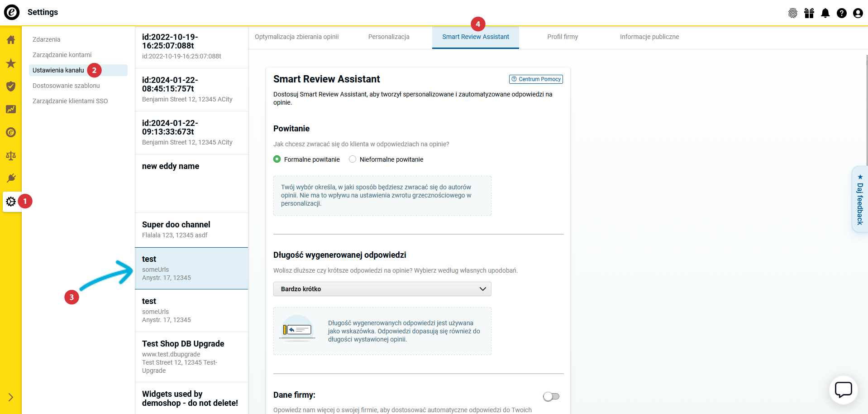Open the home icon in sidebar
The image size is (868, 414).
[11, 40]
